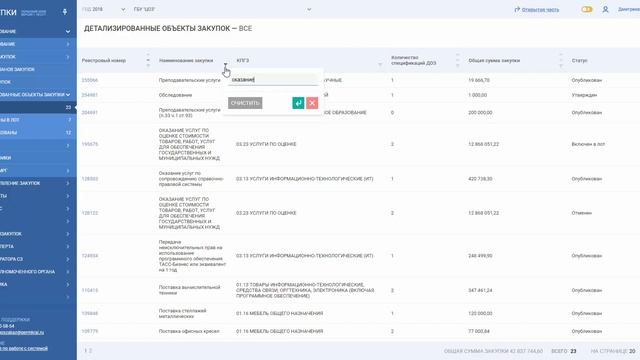Screen dimensions: 640x360
Task: Focus the filter text field containing 'оказание'
Action: 273,80
